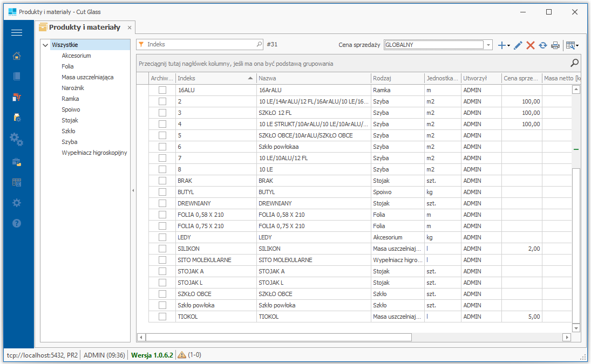Select Akcesorium category in tree

[76, 56]
